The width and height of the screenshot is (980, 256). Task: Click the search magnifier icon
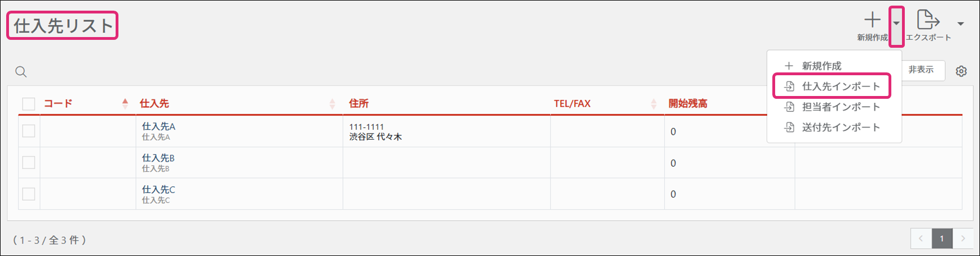click(x=21, y=72)
